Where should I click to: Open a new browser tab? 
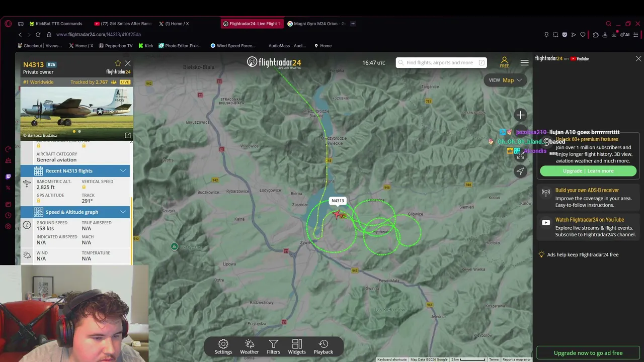pyautogui.click(x=353, y=24)
